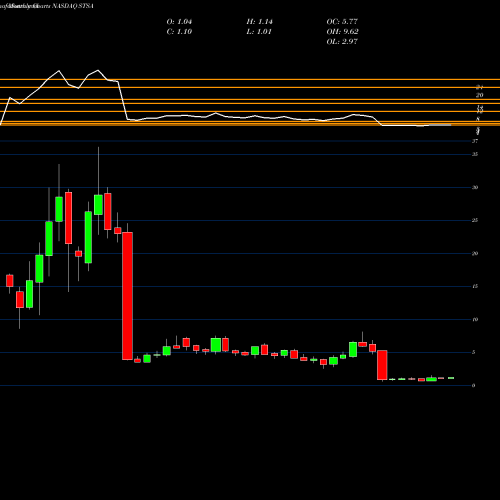Click the '30' price axis label
Screen dimensions: 500x500
[x=475, y=187]
